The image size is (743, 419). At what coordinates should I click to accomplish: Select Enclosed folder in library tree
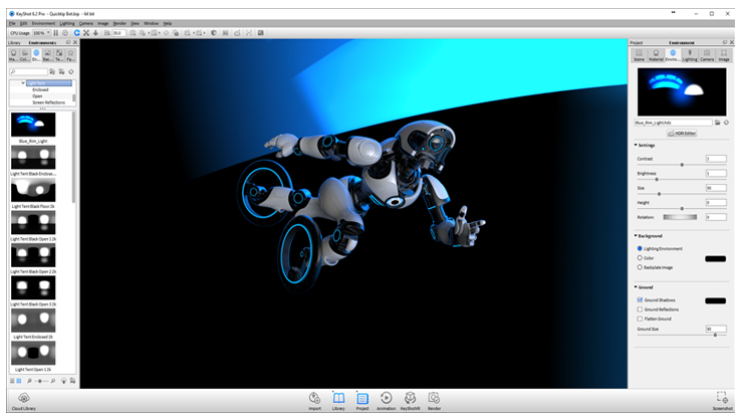point(40,90)
